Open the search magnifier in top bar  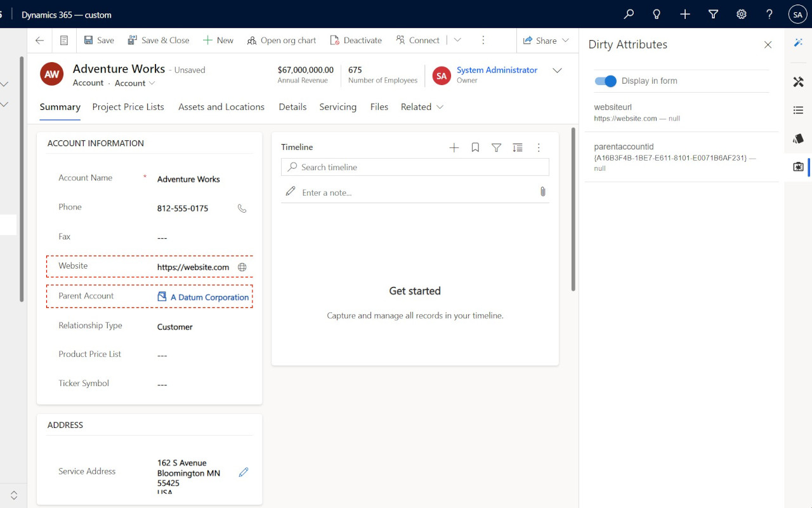(629, 14)
